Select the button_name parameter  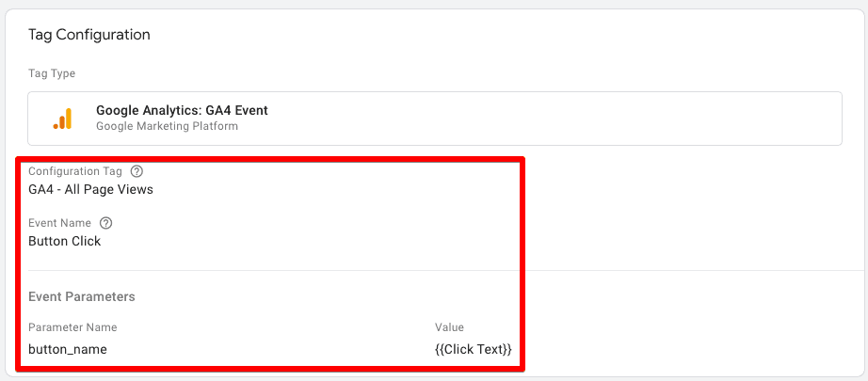click(x=68, y=349)
